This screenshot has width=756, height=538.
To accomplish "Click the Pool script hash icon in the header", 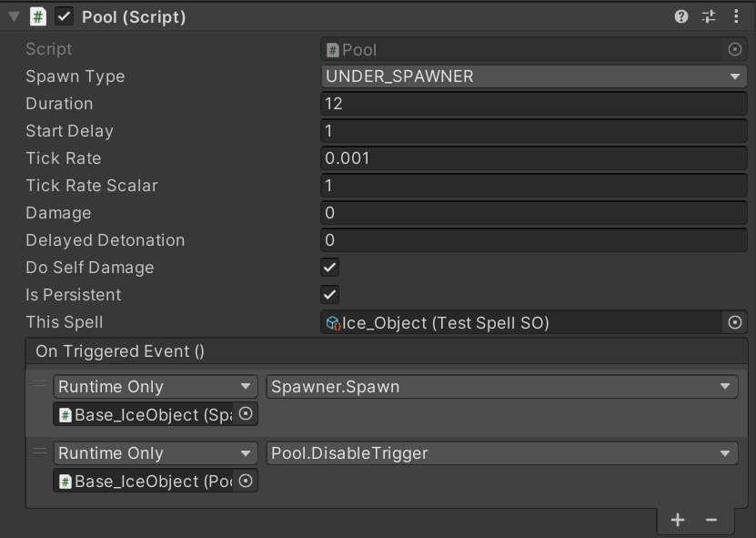I will pyautogui.click(x=37, y=16).
